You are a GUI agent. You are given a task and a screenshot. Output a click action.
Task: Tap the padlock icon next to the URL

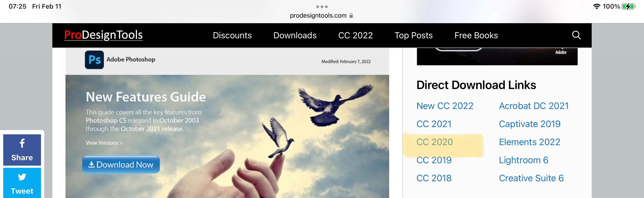pos(351,15)
